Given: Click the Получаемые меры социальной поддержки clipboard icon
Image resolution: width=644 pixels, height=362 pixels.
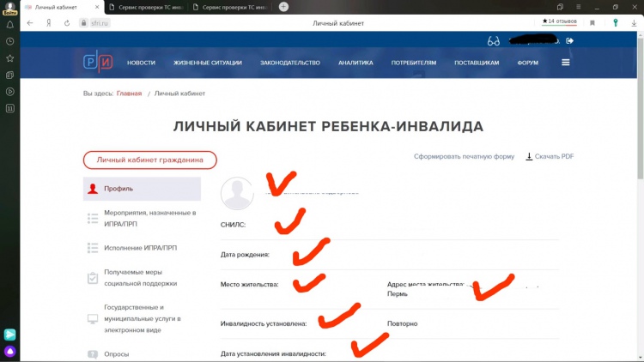Looking at the screenshot, I should click(93, 278).
